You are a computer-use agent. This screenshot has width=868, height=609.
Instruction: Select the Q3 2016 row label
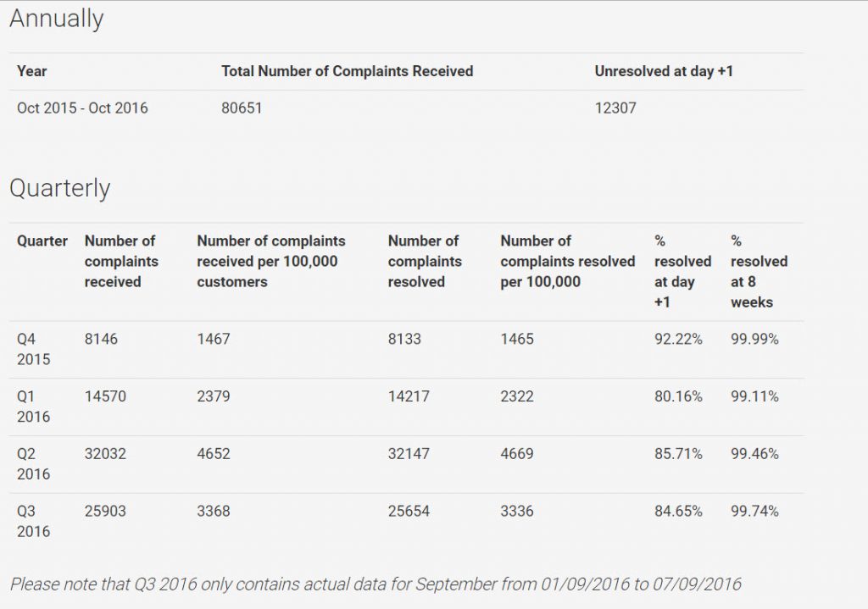click(33, 522)
